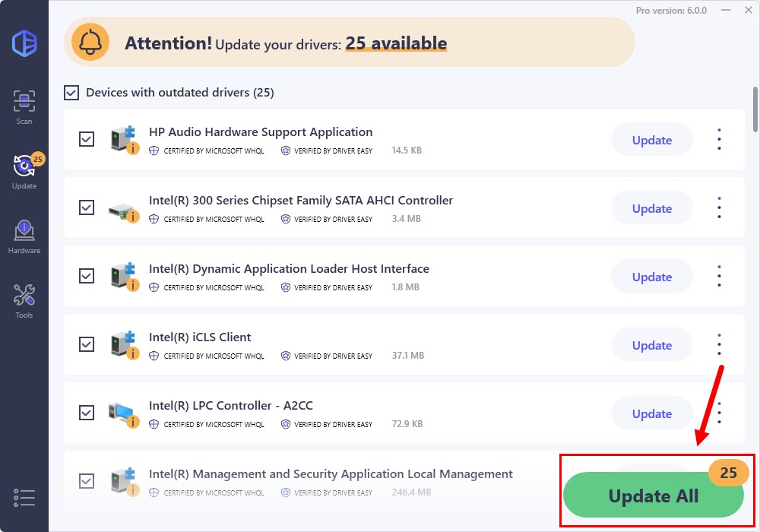Click the '25 available' link
The width and height of the screenshot is (760, 532).
(396, 43)
